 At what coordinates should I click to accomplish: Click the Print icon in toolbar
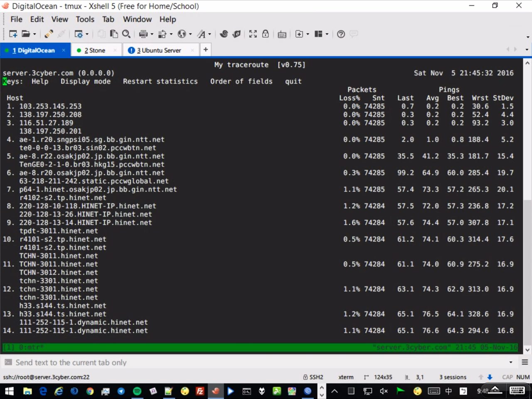pos(143,34)
